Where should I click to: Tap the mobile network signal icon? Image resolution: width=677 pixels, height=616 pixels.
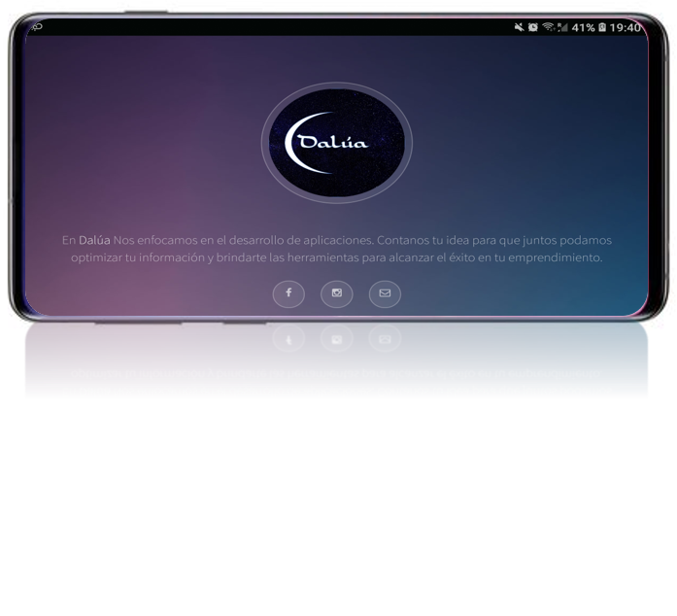click(561, 27)
